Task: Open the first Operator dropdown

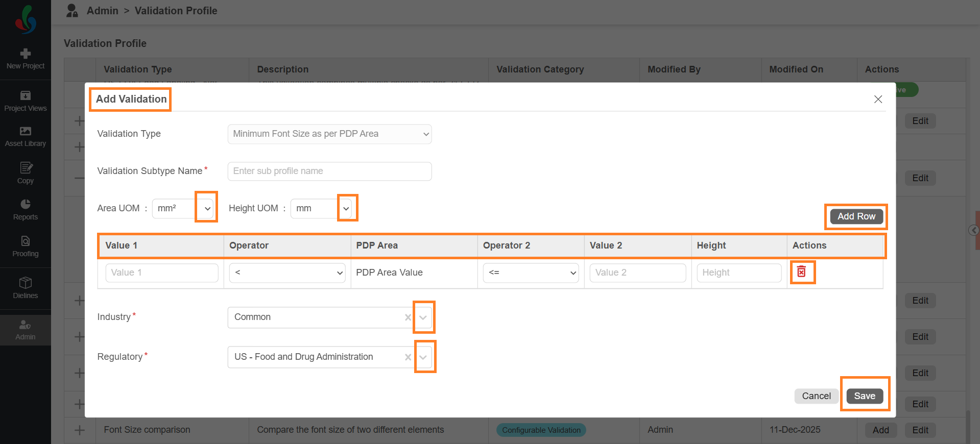Action: (x=287, y=273)
